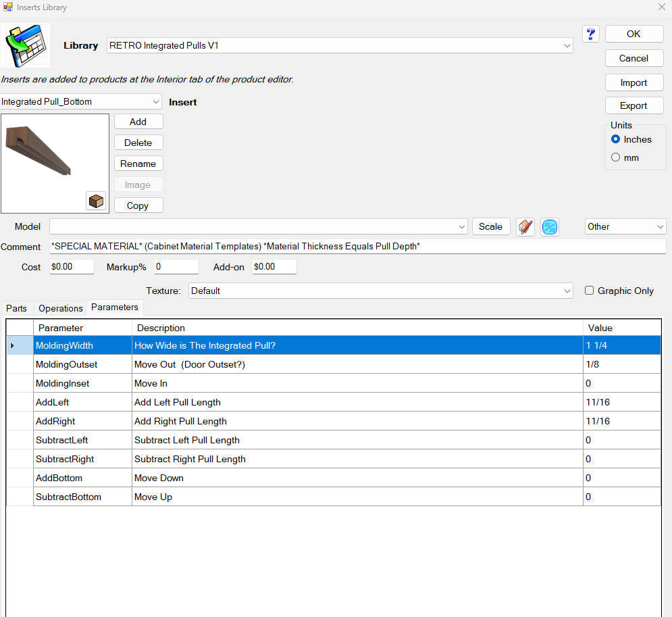
Task: Select the Parameters tab
Action: (x=114, y=307)
